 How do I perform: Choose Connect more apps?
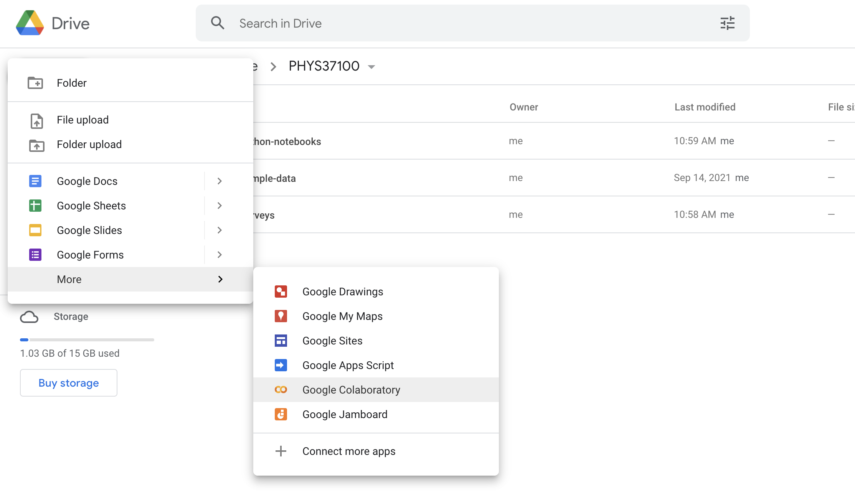click(x=376, y=451)
